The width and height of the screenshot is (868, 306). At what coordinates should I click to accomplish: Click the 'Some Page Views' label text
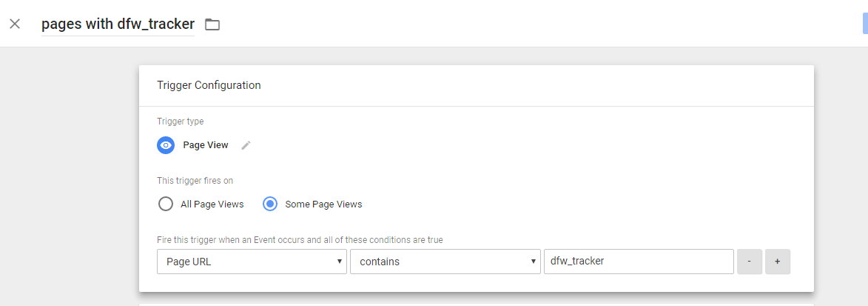[x=323, y=204]
